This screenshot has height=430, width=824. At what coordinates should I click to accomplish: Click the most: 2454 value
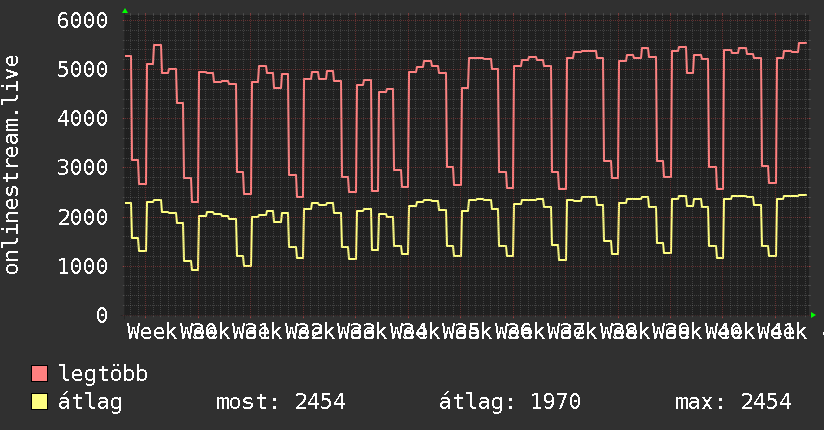pos(281,402)
